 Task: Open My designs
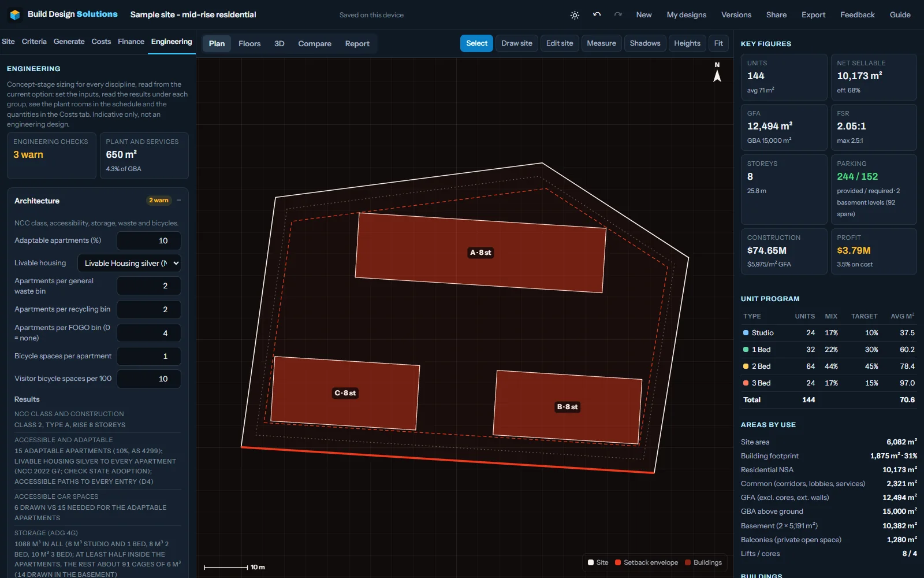click(x=687, y=15)
